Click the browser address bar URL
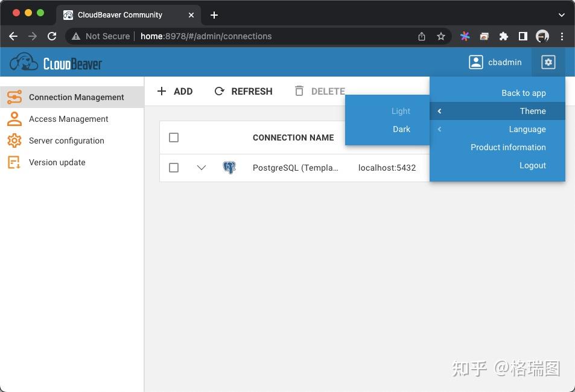This screenshot has width=575, height=392. pos(205,36)
